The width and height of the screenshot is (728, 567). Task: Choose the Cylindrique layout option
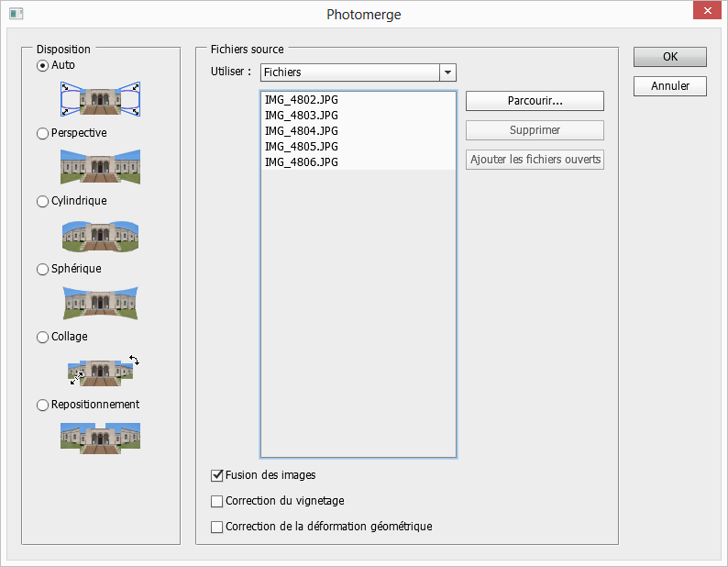pos(42,201)
